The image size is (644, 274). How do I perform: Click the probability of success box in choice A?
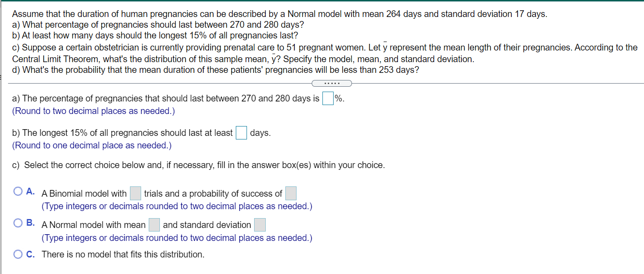[291, 193]
